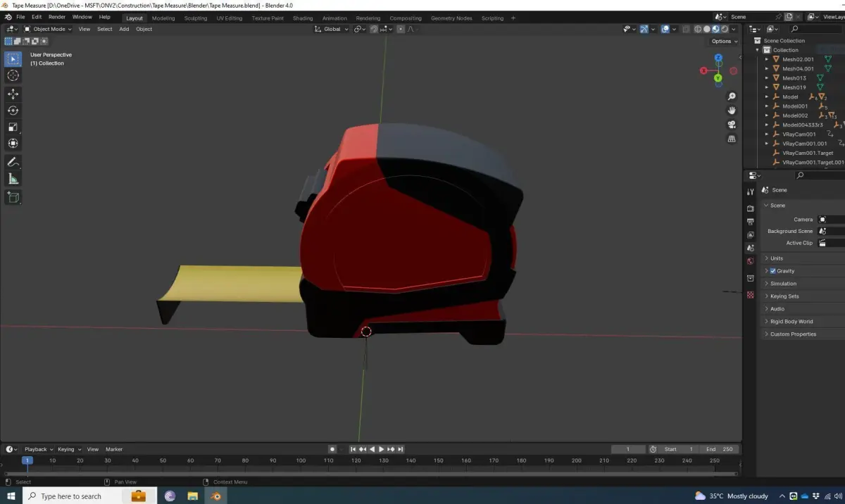Open the Global transform orientation dropdown

click(x=332, y=29)
